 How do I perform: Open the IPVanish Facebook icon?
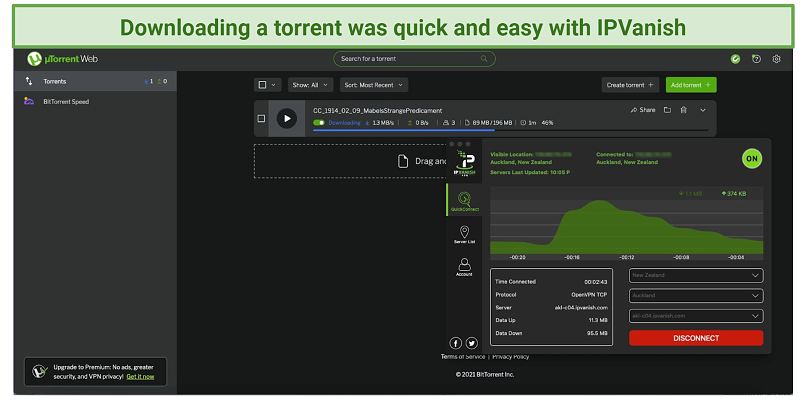point(455,343)
